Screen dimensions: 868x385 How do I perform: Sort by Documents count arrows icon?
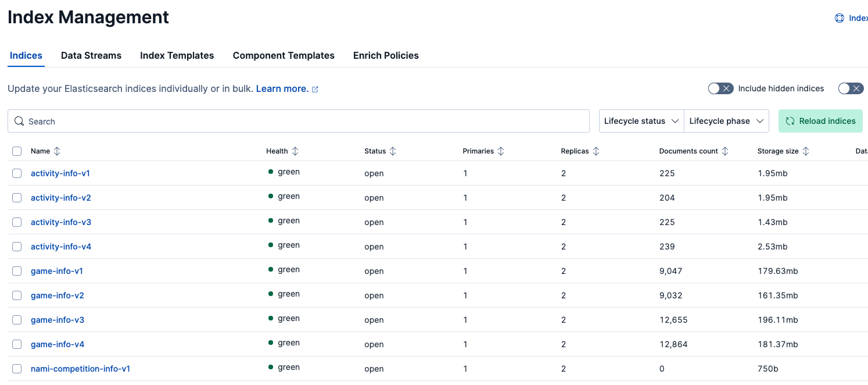click(x=725, y=151)
